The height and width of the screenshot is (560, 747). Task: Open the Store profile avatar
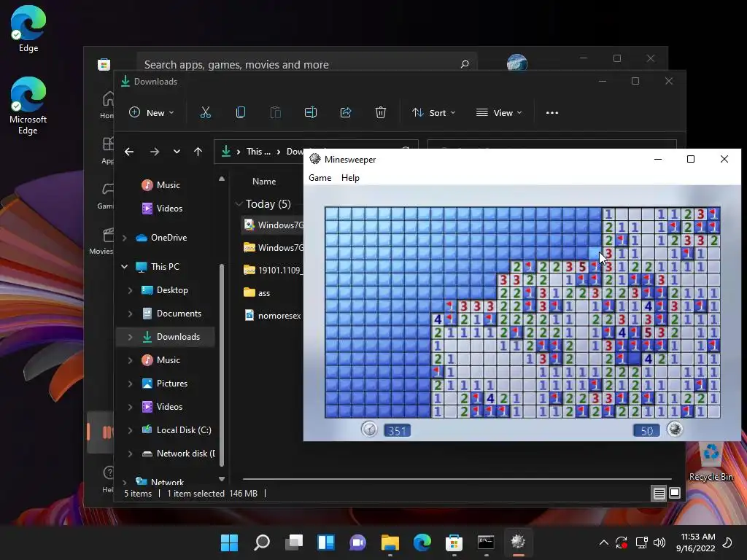click(517, 63)
